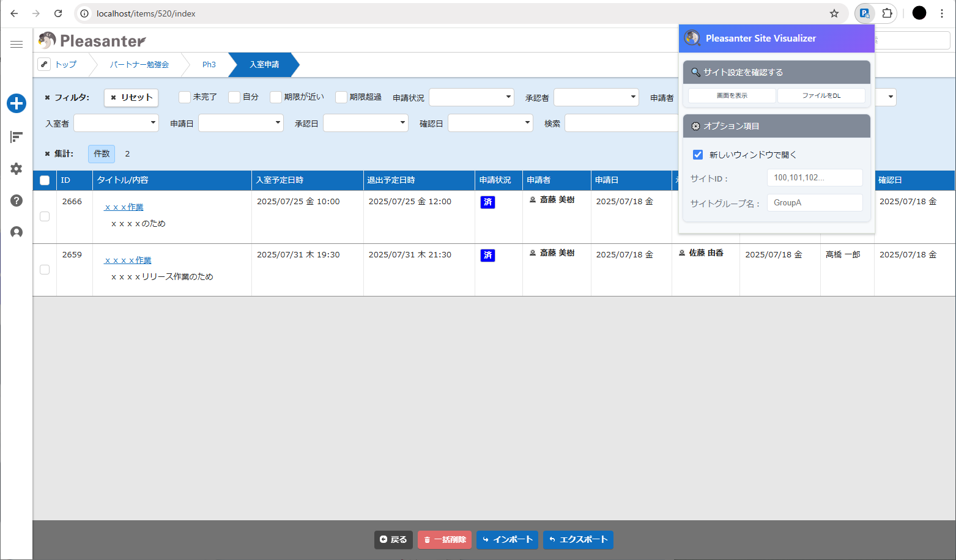Image resolution: width=956 pixels, height=560 pixels.
Task: Open the Pleasanter Site Visualizer extension icon
Action: point(864,13)
